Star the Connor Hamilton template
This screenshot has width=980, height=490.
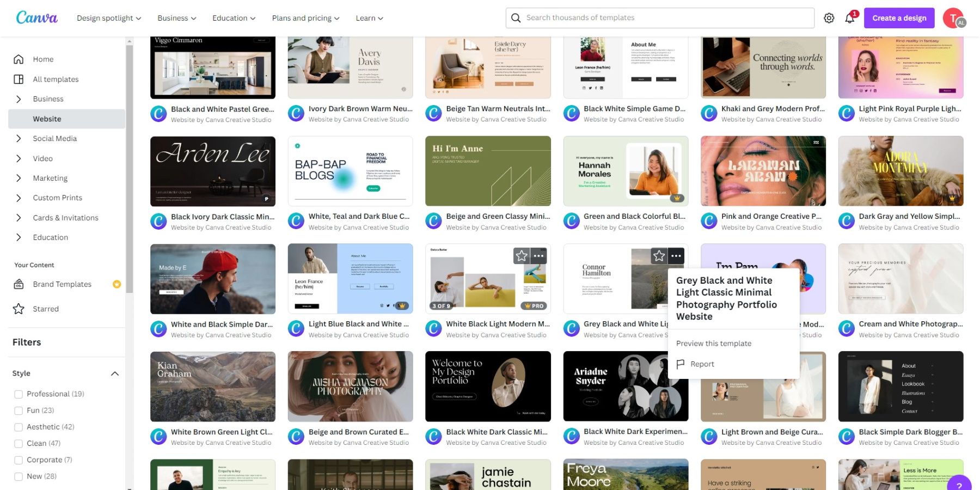[x=659, y=255]
